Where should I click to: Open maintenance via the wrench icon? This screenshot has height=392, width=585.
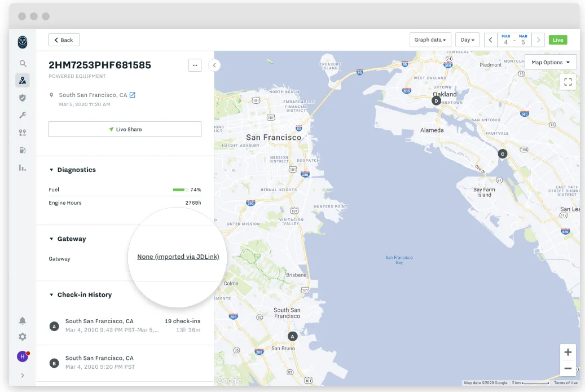click(23, 114)
